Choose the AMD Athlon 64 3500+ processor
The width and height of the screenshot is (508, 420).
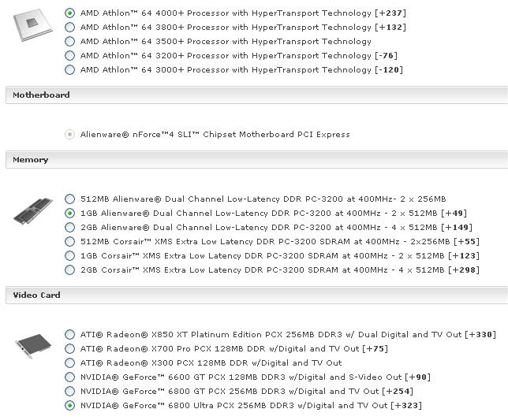point(70,42)
